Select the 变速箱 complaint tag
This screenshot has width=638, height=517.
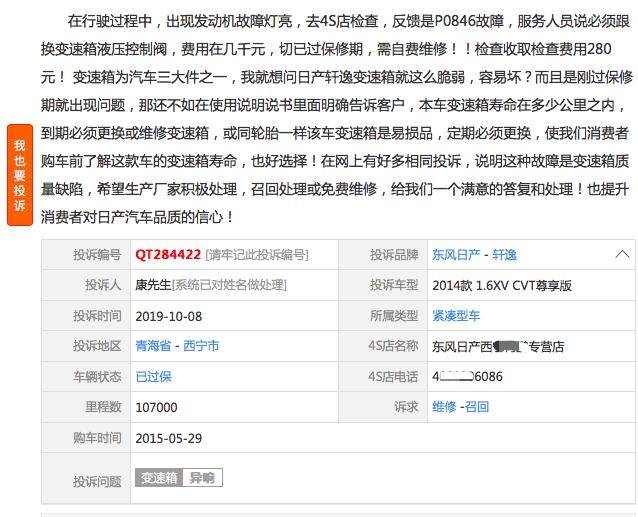159,478
